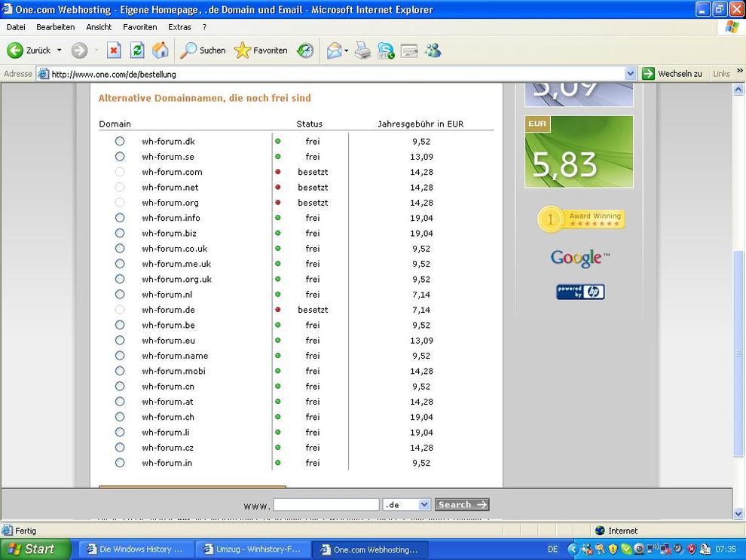Click the Print page icon

click(363, 50)
